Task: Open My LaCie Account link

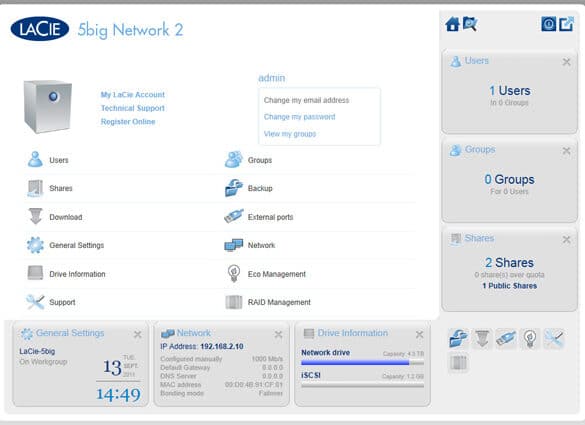Action: [x=132, y=94]
